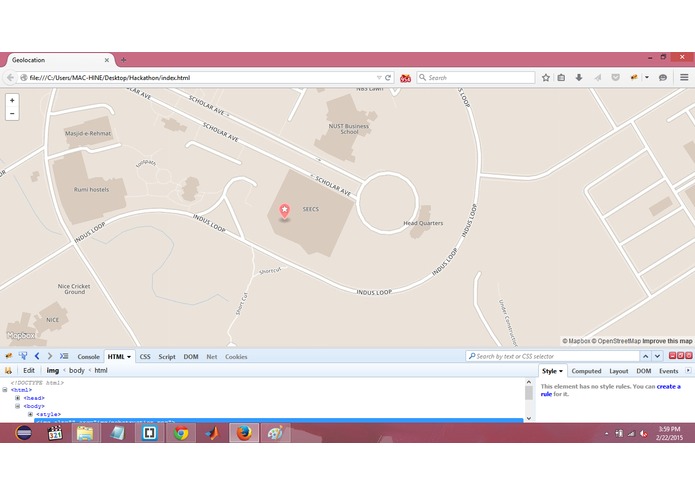Toggle Firebug command line icon

tap(64, 356)
